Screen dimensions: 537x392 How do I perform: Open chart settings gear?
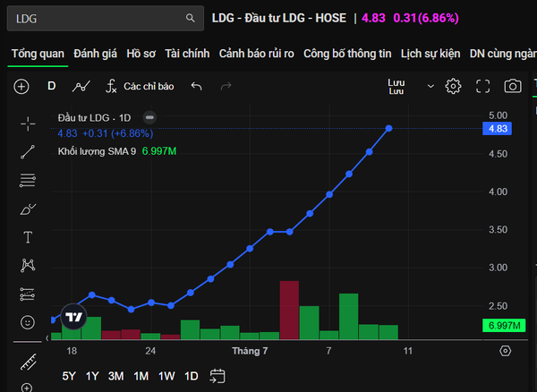453,86
